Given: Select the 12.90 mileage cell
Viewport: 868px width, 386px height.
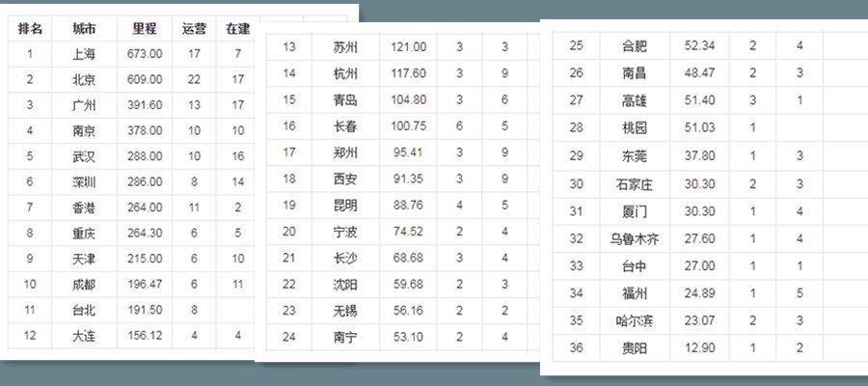Looking at the screenshot, I should point(699,347).
